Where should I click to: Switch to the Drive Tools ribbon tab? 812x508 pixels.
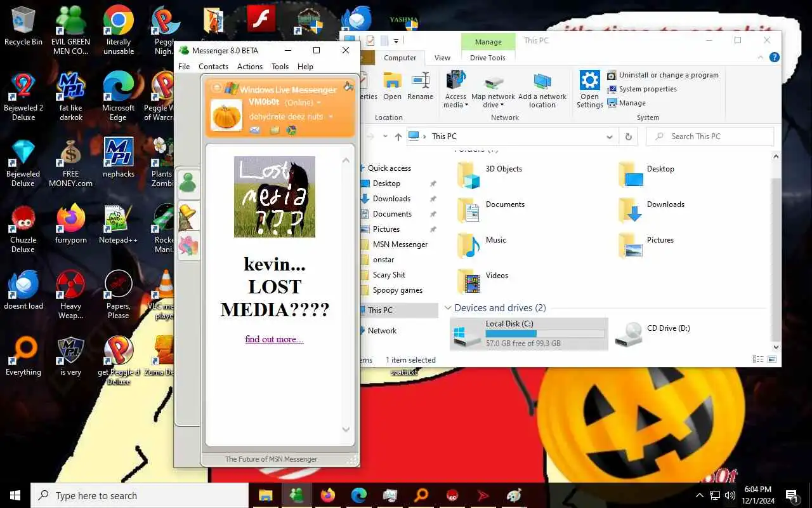pos(488,58)
